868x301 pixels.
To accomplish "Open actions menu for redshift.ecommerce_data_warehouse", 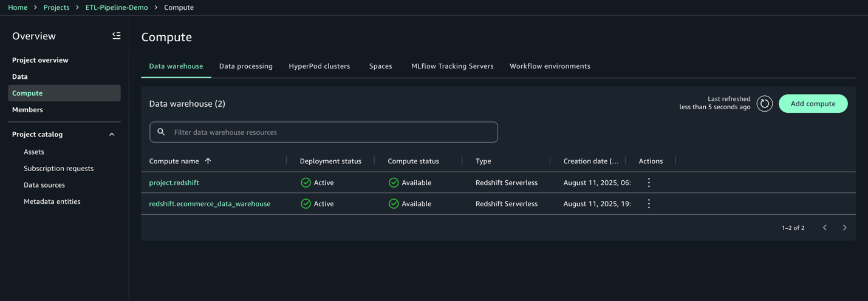I will pos(649,204).
